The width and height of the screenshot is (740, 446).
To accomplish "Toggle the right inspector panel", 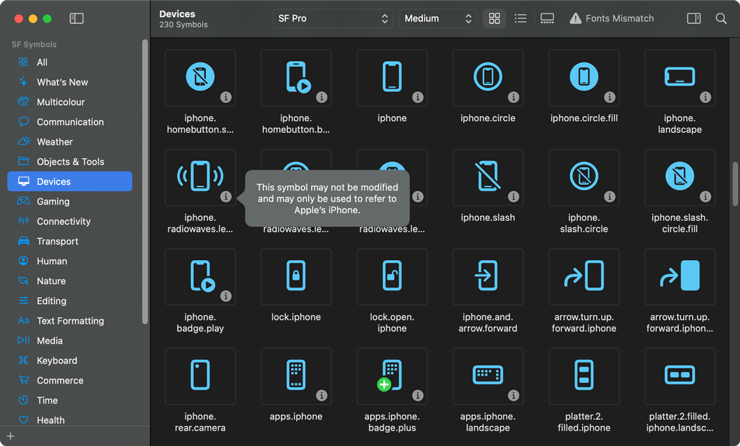I will (x=693, y=18).
